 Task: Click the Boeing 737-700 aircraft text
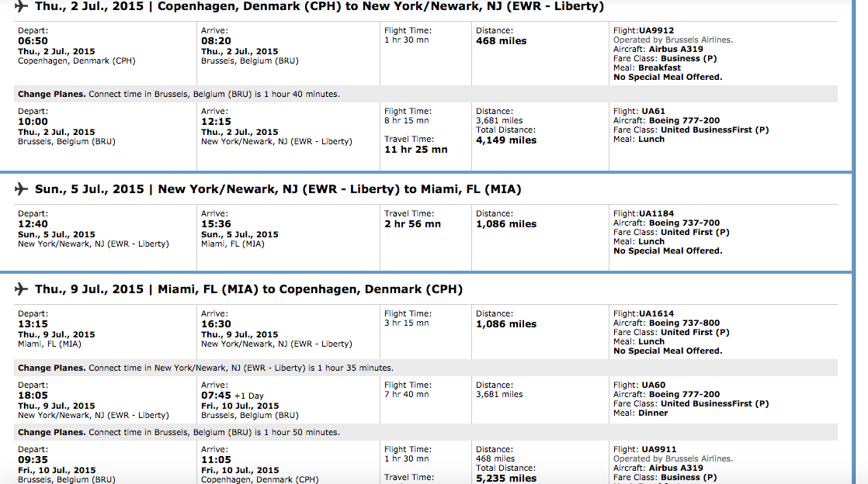click(x=684, y=223)
